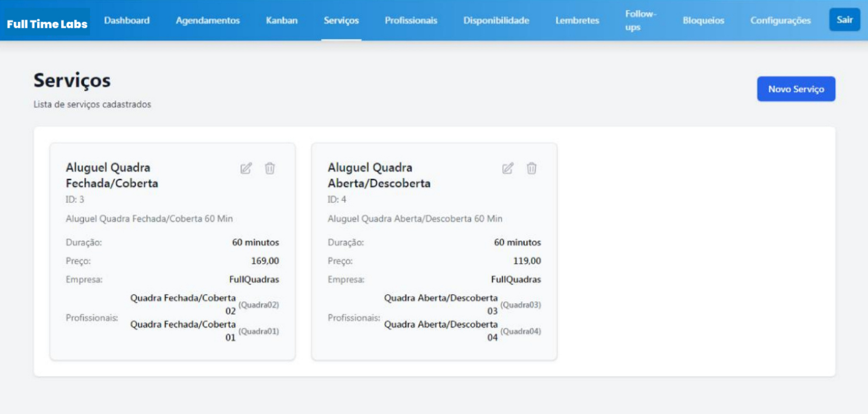Delete the Aluguel Quadra Aberta/Descoberta service
The height and width of the screenshot is (414, 868).
pyautogui.click(x=531, y=168)
